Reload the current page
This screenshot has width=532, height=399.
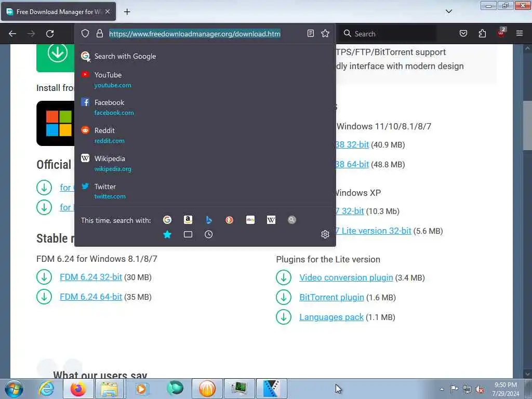tap(50, 34)
